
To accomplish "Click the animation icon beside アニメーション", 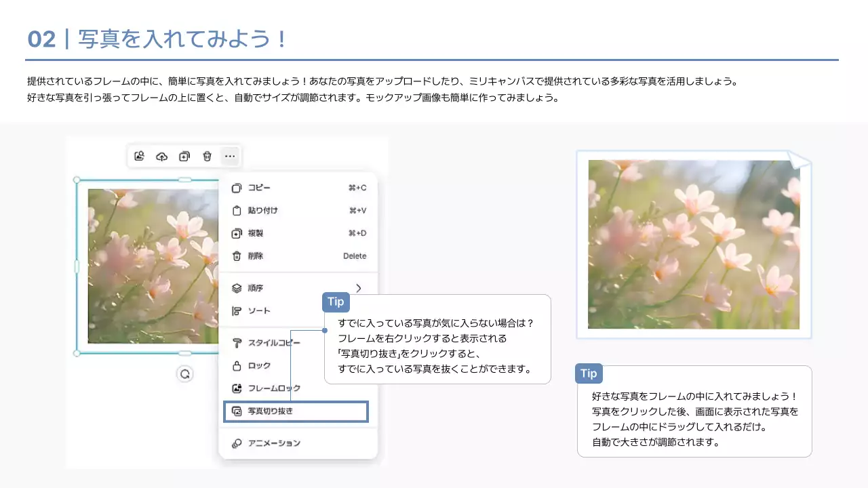I will tap(236, 443).
